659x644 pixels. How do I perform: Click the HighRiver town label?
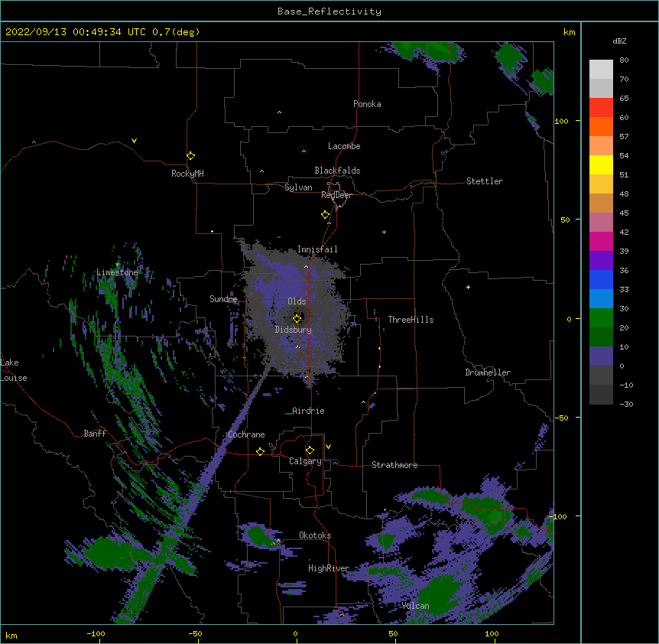click(x=329, y=568)
